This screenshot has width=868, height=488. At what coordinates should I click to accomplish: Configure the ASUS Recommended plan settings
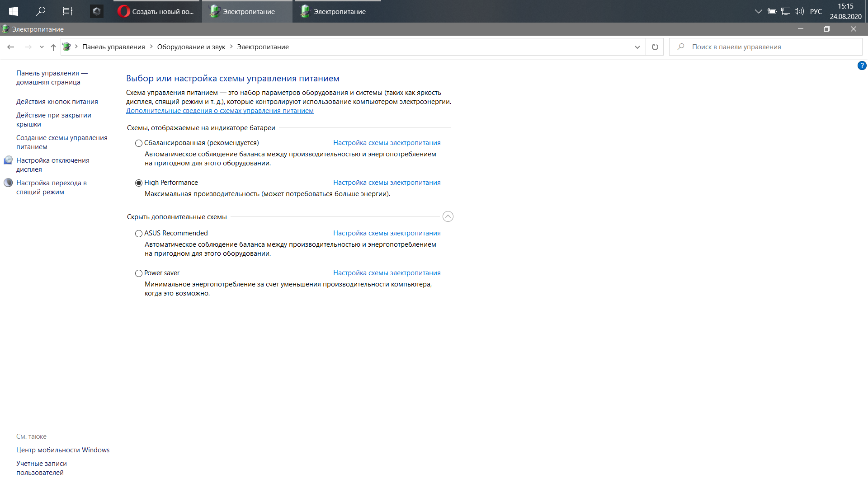point(387,233)
